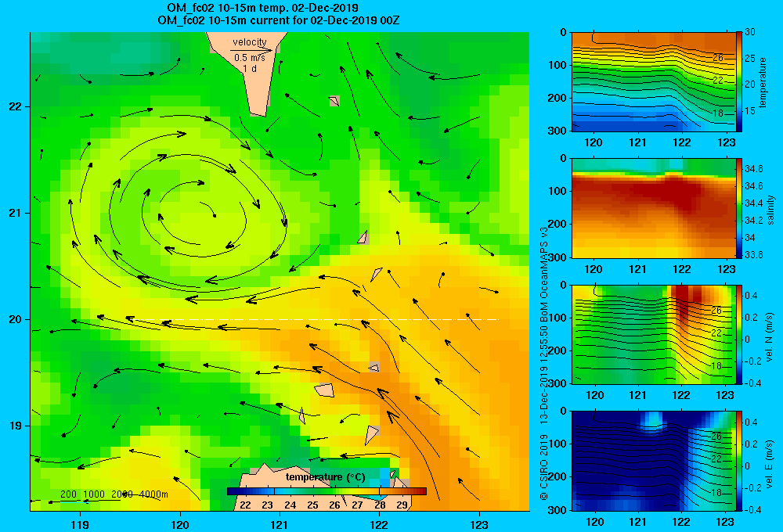Click the dot at the eddy centre

215,216
